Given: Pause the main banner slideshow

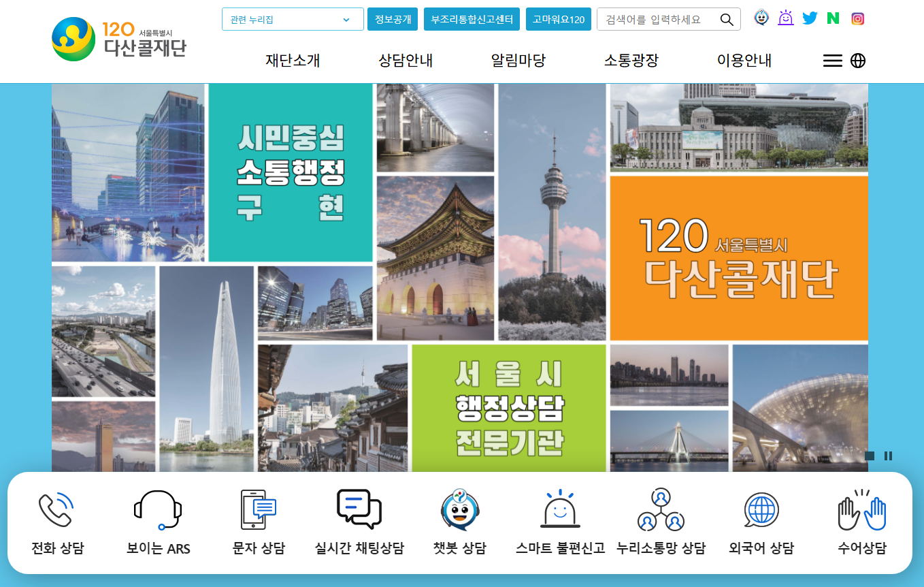Looking at the screenshot, I should pyautogui.click(x=888, y=456).
